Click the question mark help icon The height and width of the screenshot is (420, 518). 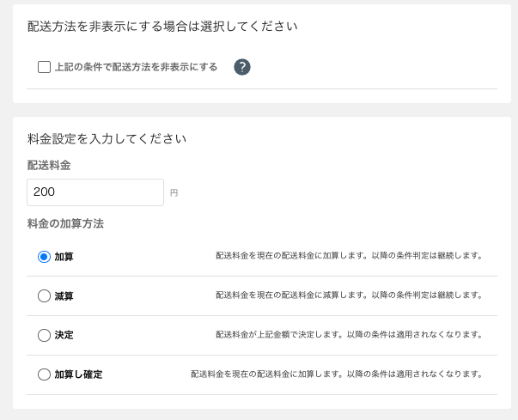(242, 67)
